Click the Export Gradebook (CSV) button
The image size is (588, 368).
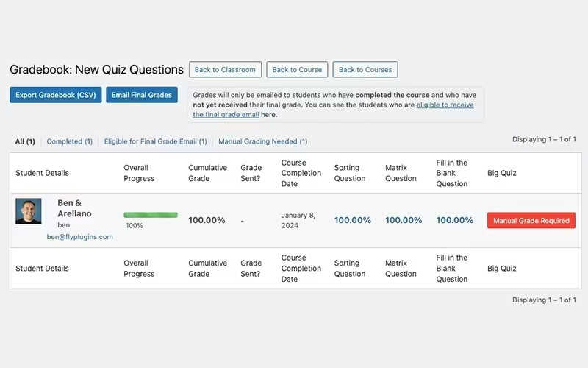point(56,95)
